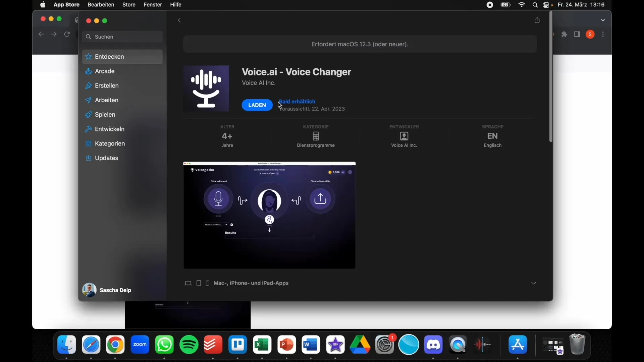This screenshot has width=644, height=362.
Task: Click the App Store vertical scrollbar
Action: click(x=551, y=77)
